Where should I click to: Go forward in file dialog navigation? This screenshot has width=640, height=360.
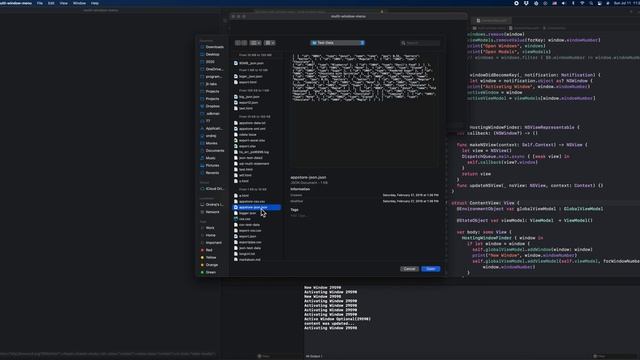click(244, 43)
